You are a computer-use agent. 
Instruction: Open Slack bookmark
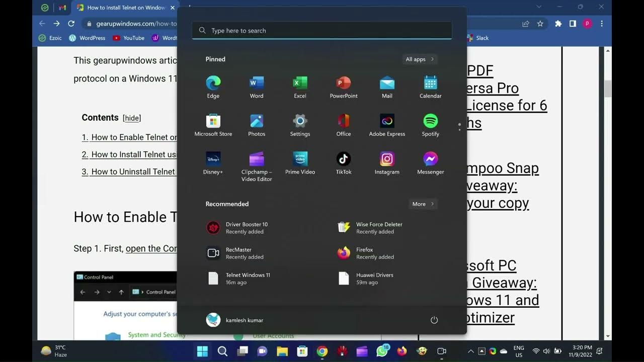[477, 38]
